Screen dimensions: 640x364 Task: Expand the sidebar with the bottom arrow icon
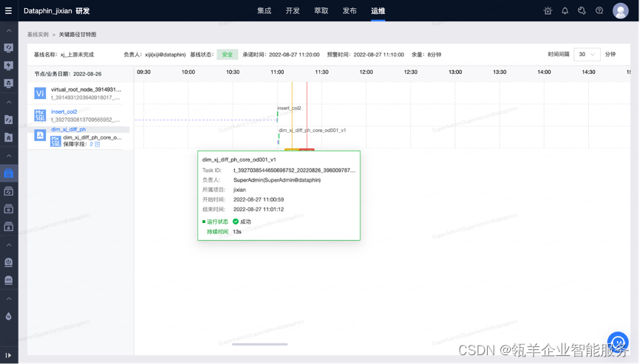tap(8, 355)
